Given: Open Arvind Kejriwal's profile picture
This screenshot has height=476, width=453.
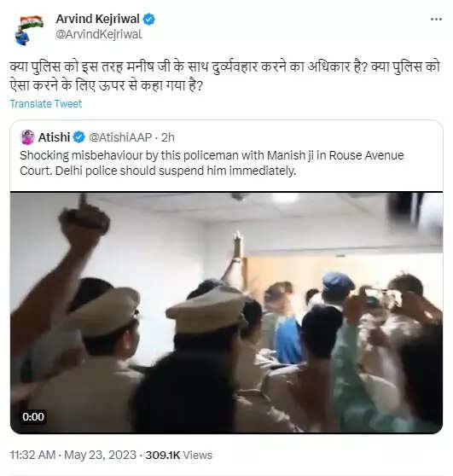Looking at the screenshot, I should tap(29, 30).
